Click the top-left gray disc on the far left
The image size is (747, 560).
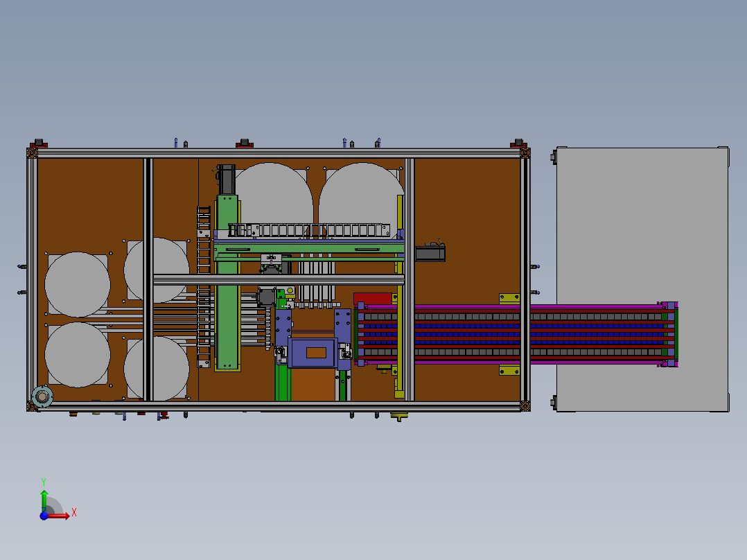click(x=78, y=285)
